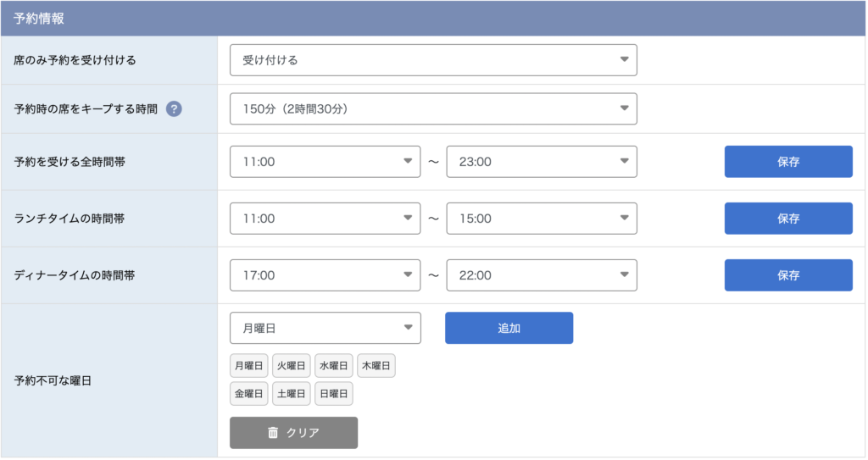Select the 火曜日 day tag
The image size is (868, 460).
coord(292,366)
